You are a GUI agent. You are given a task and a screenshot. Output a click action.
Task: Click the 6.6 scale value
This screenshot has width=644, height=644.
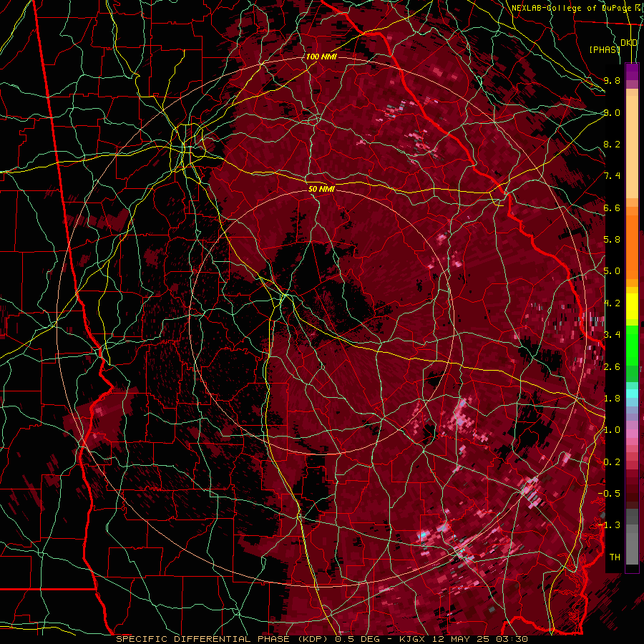pos(612,208)
